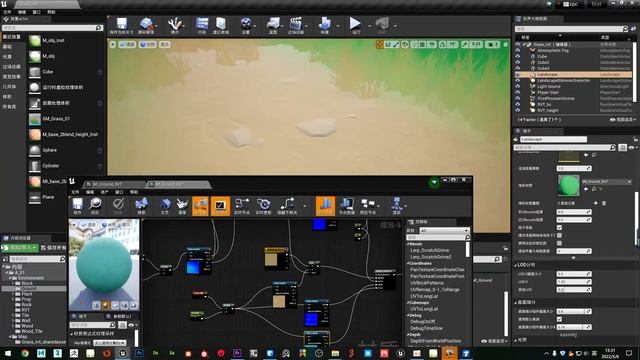This screenshot has width=640, height=360.
Task: Click the World Outliner search field
Action: coord(571,29)
